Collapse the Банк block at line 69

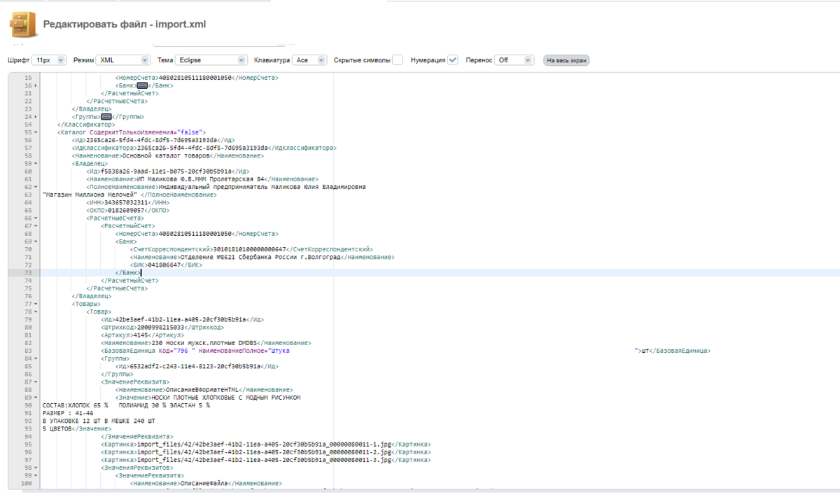36,241
